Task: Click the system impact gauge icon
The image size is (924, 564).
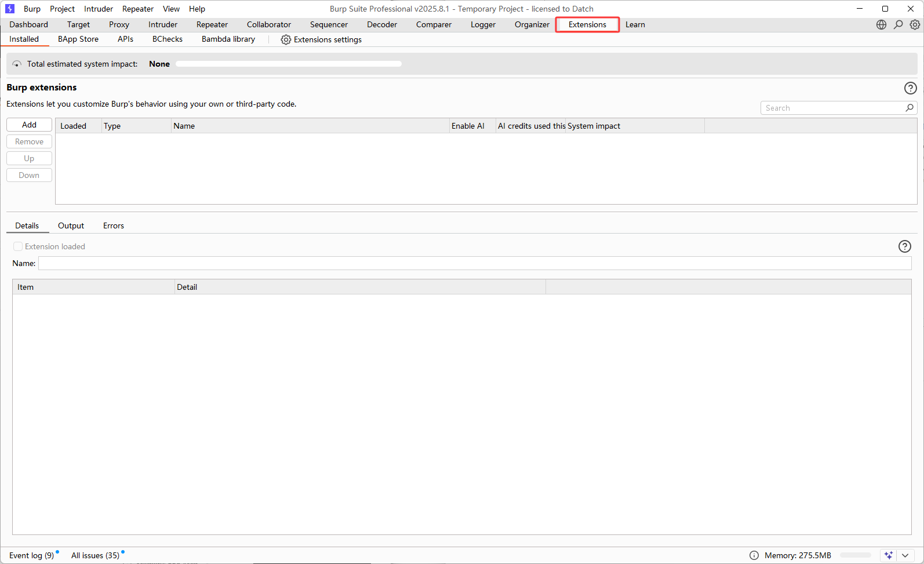Action: (x=17, y=64)
